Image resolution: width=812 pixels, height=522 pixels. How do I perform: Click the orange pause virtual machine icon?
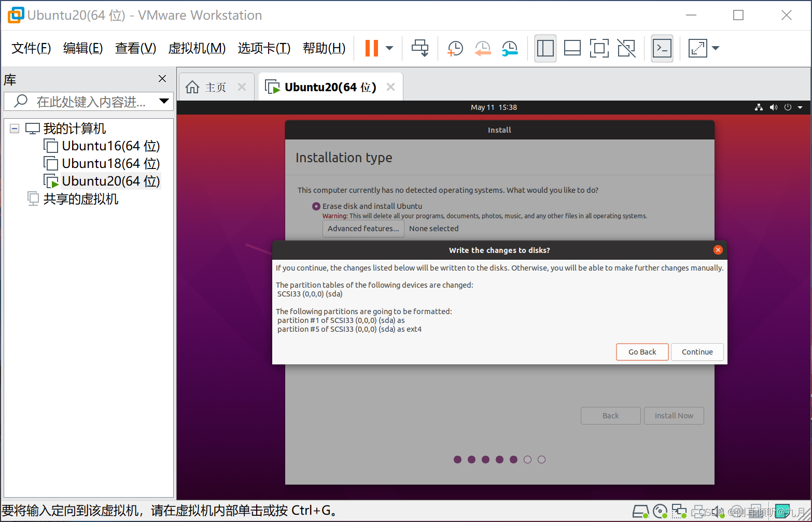(x=372, y=48)
